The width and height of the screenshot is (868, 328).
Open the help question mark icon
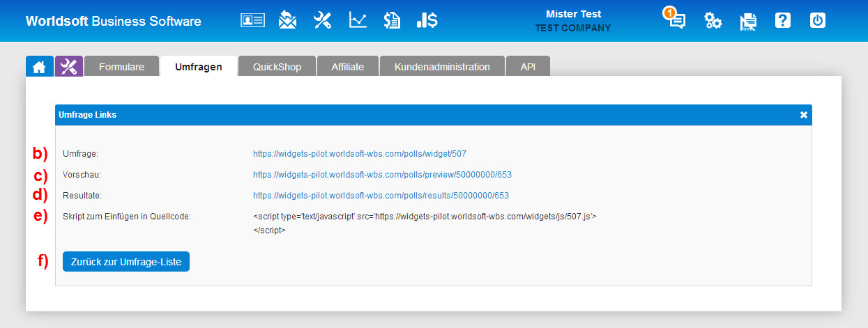(783, 20)
